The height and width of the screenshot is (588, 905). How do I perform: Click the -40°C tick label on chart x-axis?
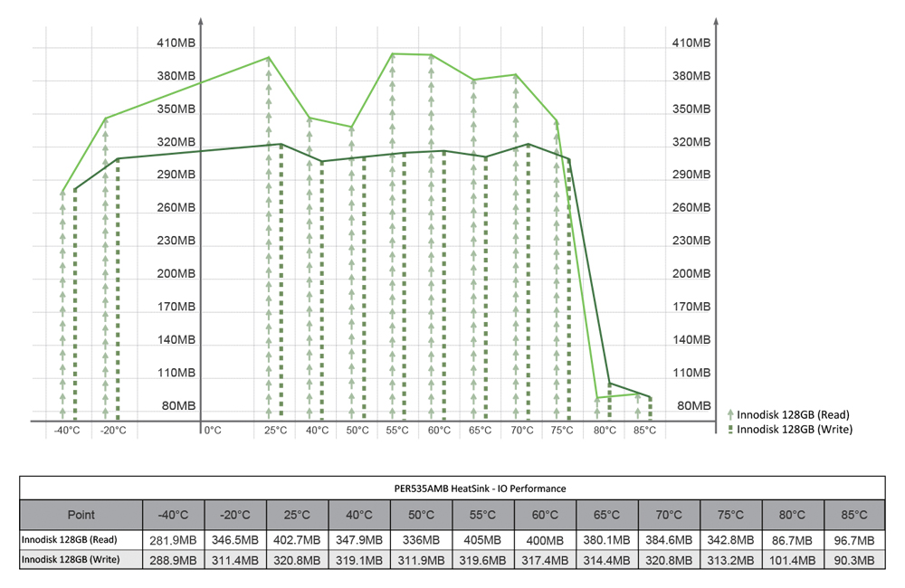(66, 431)
